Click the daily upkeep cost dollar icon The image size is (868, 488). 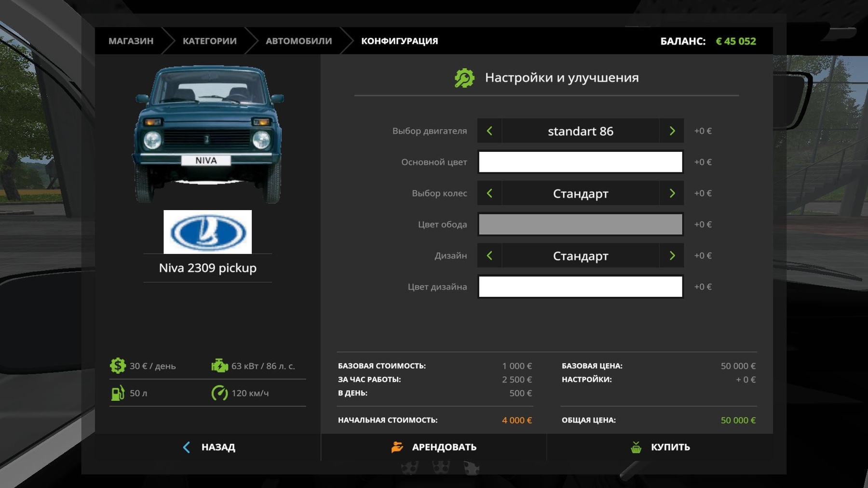(x=118, y=366)
